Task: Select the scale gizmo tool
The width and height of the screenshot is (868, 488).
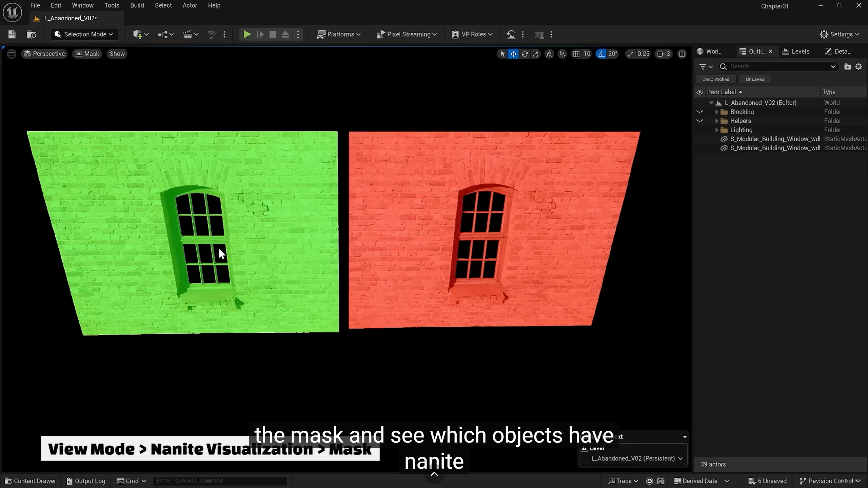Action: click(x=535, y=54)
